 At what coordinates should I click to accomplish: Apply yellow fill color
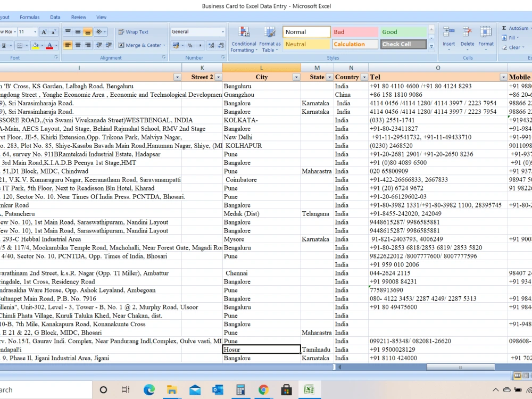coord(36,45)
